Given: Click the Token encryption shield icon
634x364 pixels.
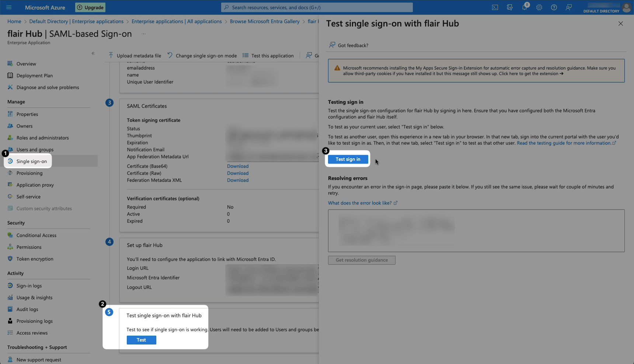Looking at the screenshot, I should (x=10, y=259).
